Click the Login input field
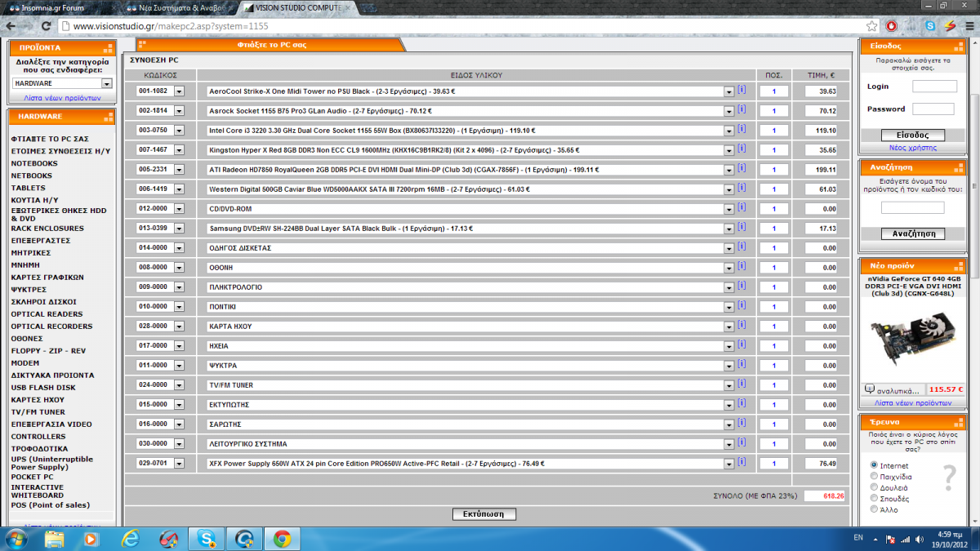The height and width of the screenshot is (551, 980). [934, 86]
